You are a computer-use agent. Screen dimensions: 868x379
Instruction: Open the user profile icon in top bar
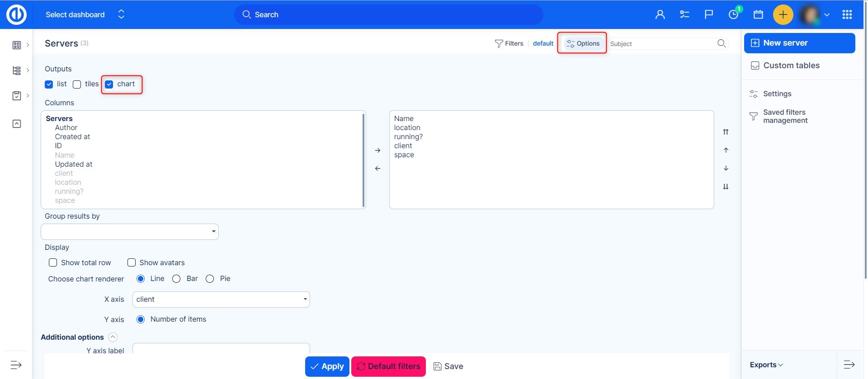(660, 14)
